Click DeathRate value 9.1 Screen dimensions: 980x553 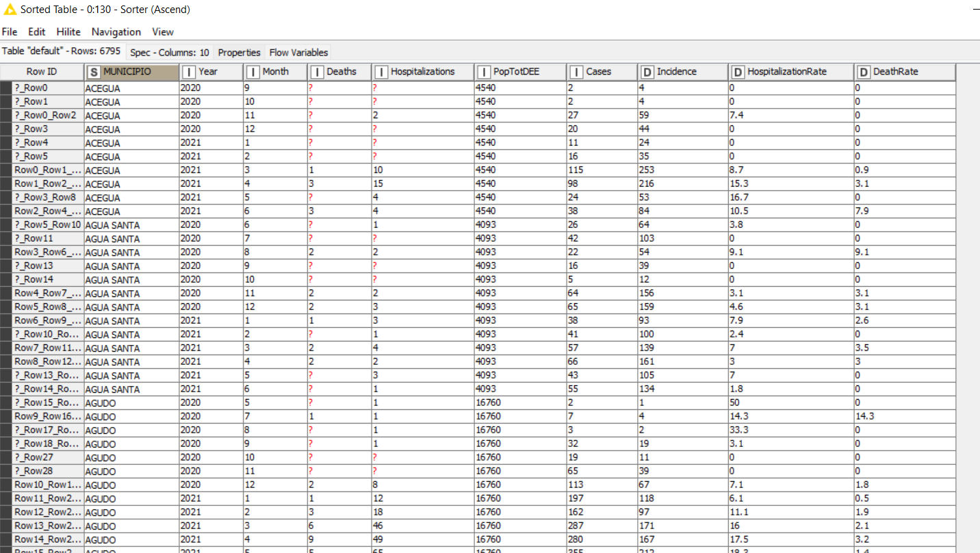click(905, 252)
